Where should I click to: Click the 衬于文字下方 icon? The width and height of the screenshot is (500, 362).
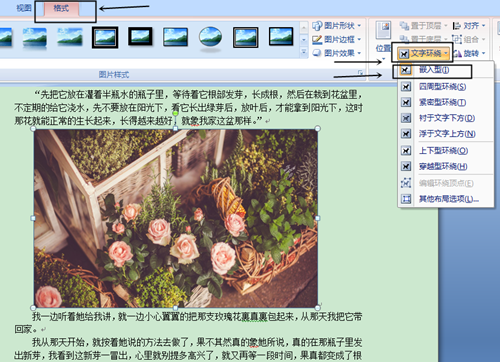click(406, 118)
